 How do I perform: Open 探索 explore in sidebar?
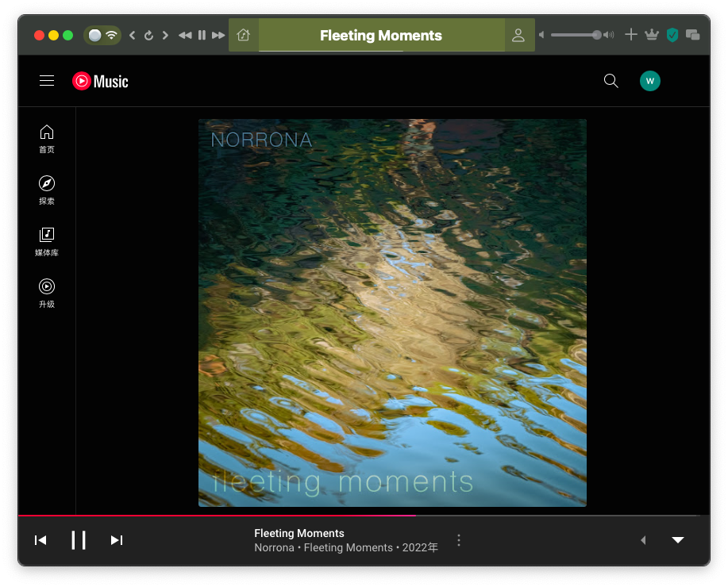(46, 190)
